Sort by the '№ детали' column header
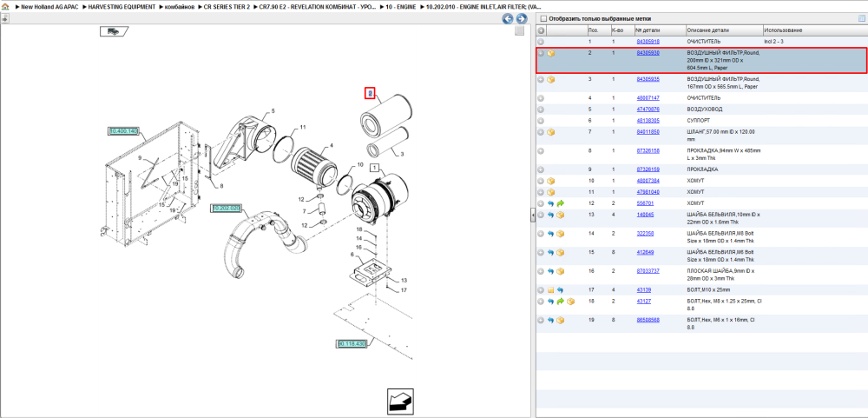 click(660, 30)
